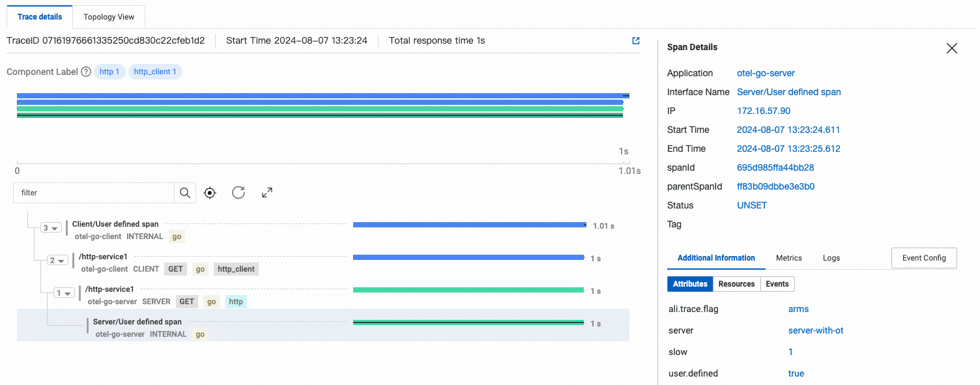Image resolution: width=980 pixels, height=385 pixels.
Task: Close the Span Details panel
Action: 952,48
